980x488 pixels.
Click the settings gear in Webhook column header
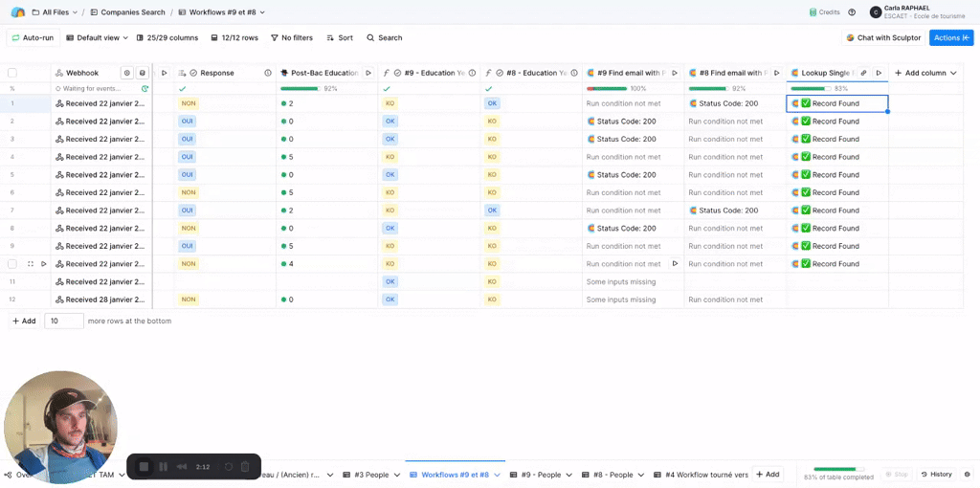126,73
